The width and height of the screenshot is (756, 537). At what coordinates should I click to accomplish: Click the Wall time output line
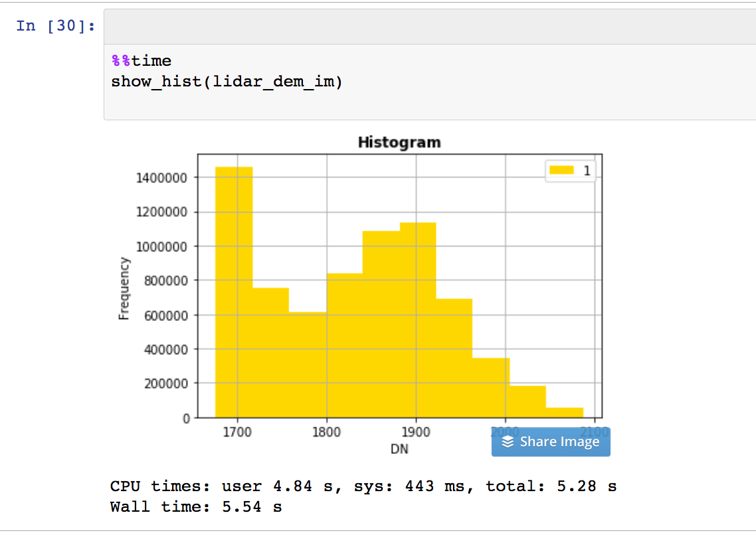[197, 506]
